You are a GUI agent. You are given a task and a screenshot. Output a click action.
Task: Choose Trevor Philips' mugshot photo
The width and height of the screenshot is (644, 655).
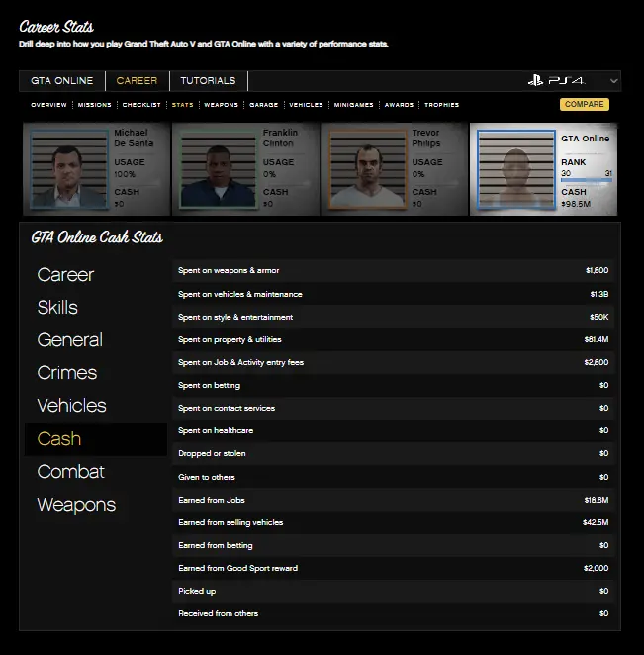pos(366,169)
